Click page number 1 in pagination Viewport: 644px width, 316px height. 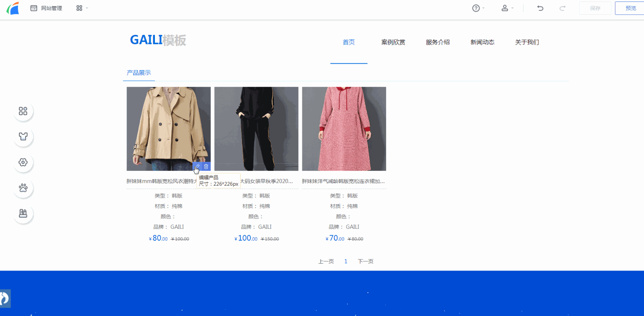(346, 261)
